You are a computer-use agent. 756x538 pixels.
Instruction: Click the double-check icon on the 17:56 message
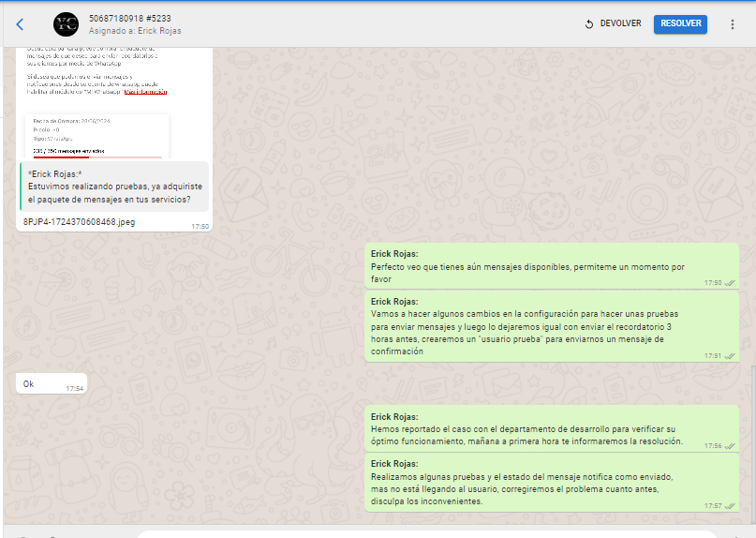(731, 446)
